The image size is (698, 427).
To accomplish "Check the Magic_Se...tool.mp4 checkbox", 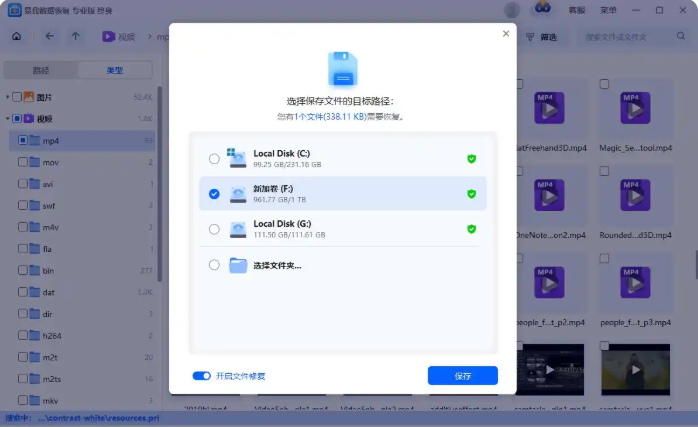I will tap(604, 84).
